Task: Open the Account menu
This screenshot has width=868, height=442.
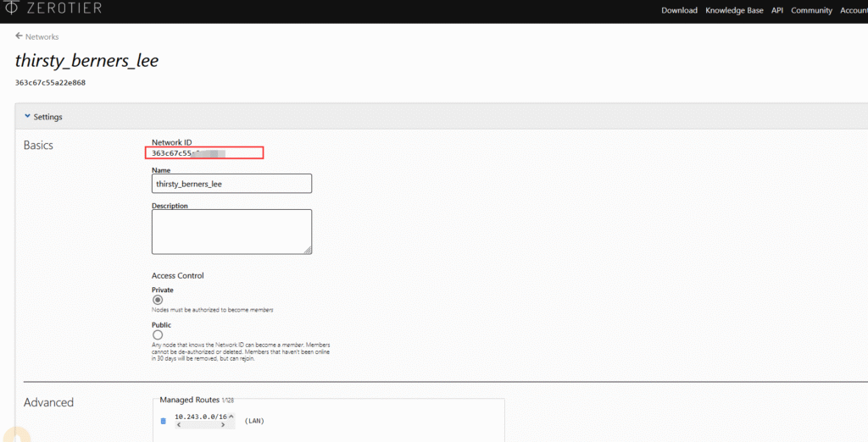Action: (853, 10)
